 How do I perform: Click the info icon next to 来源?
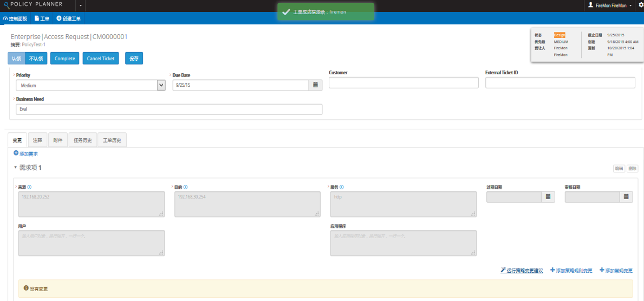click(29, 187)
